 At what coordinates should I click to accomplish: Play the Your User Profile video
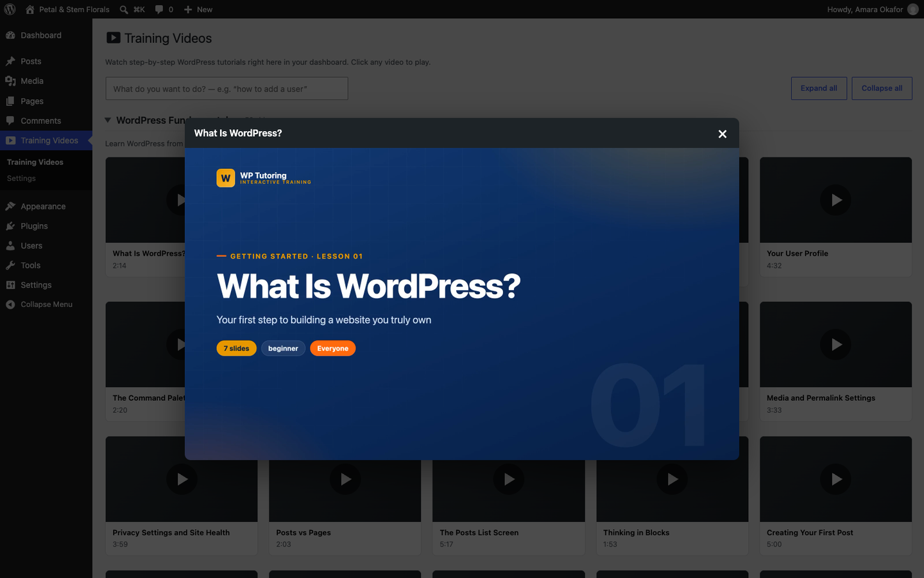[835, 200]
